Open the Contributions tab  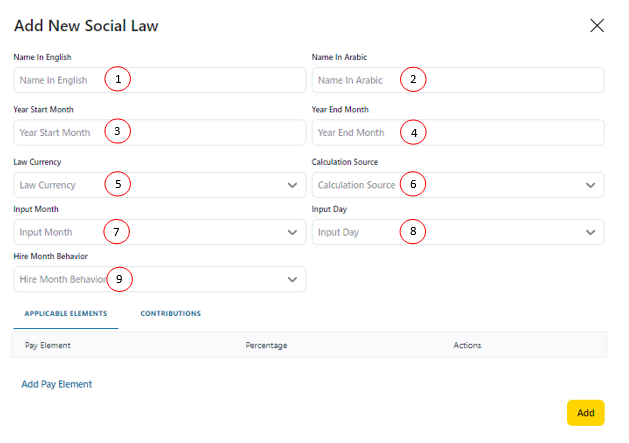[170, 314]
